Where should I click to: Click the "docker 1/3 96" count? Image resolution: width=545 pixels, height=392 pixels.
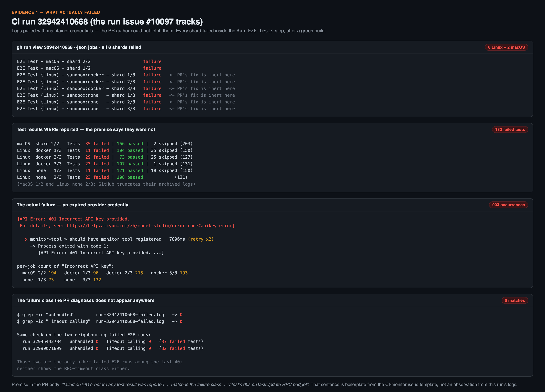pyautogui.click(x=81, y=273)
